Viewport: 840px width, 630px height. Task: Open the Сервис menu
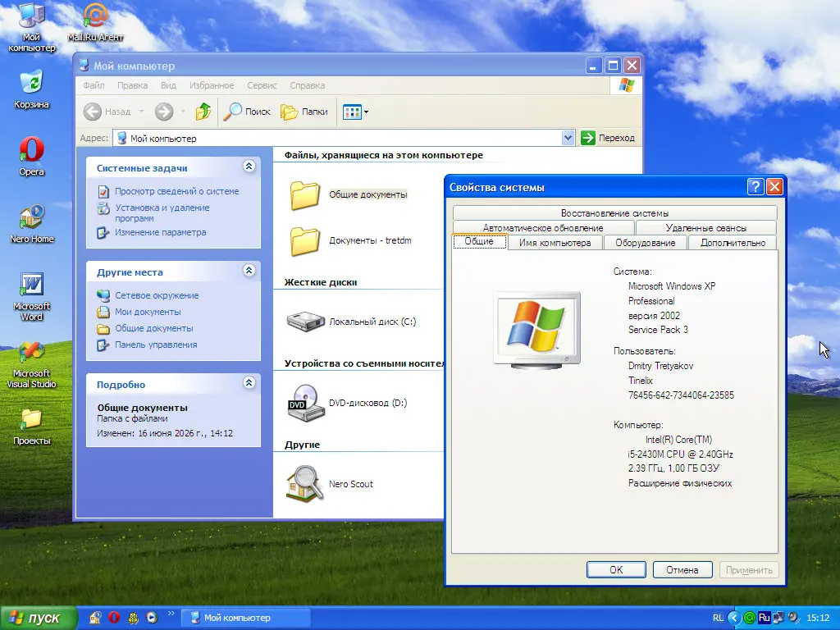(262, 85)
